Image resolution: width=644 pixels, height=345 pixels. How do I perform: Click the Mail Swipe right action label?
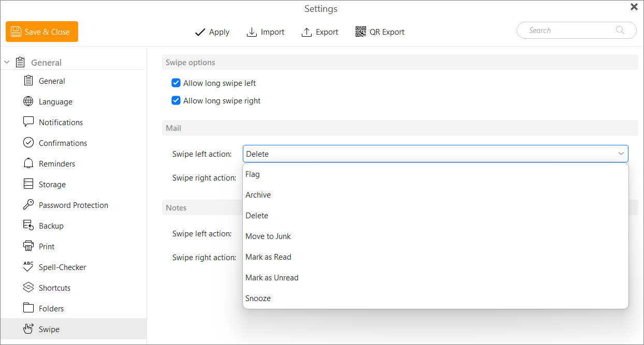pos(204,178)
